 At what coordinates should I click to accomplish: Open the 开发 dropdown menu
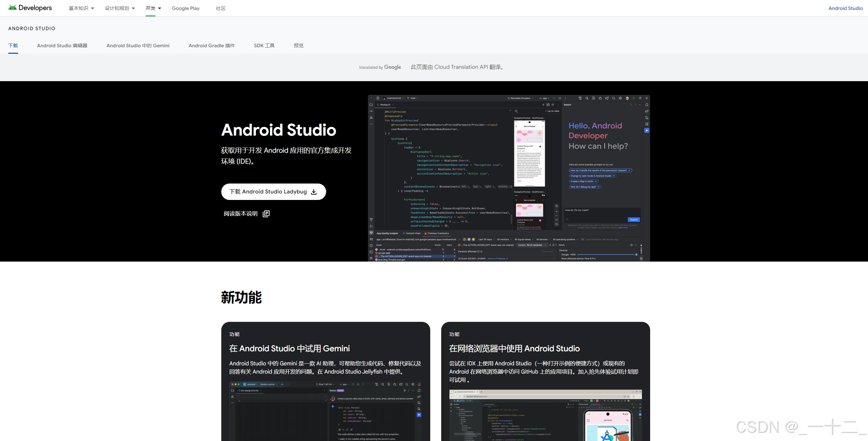tap(153, 8)
